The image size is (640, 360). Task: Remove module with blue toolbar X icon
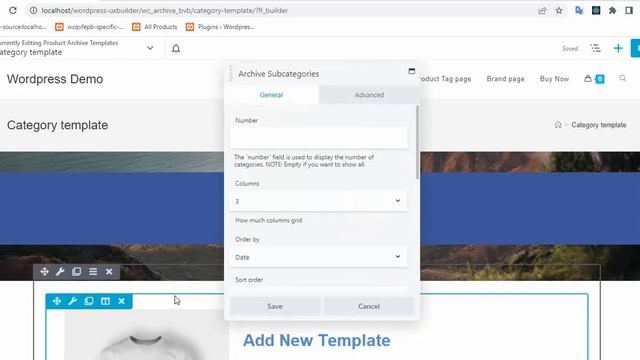(122, 301)
